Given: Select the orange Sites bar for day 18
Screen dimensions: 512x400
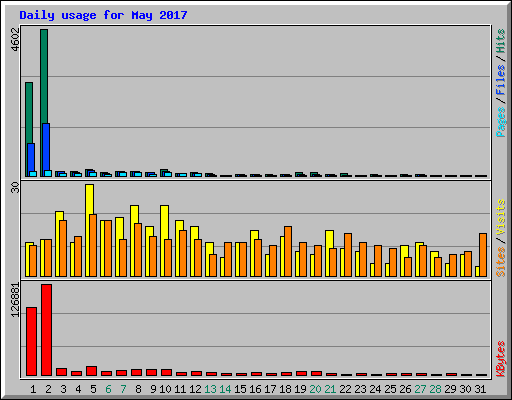Looking at the screenshot, I should pos(288,251).
